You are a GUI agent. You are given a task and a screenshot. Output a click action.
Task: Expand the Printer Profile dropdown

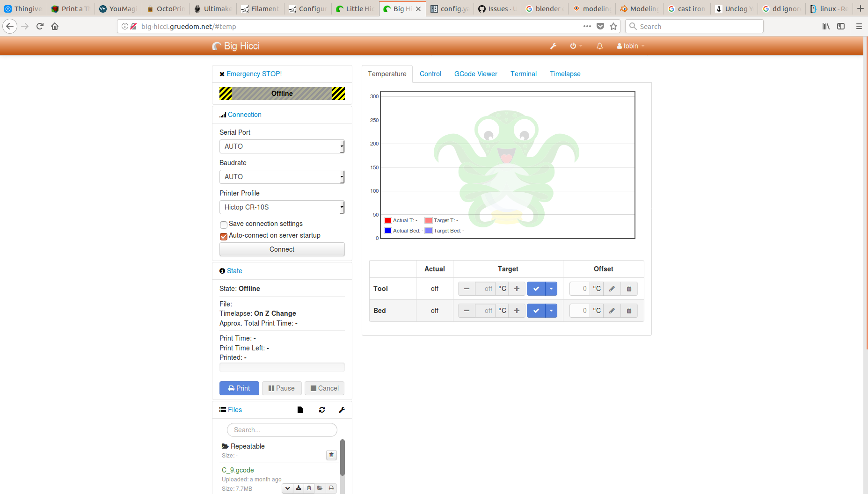pyautogui.click(x=282, y=207)
